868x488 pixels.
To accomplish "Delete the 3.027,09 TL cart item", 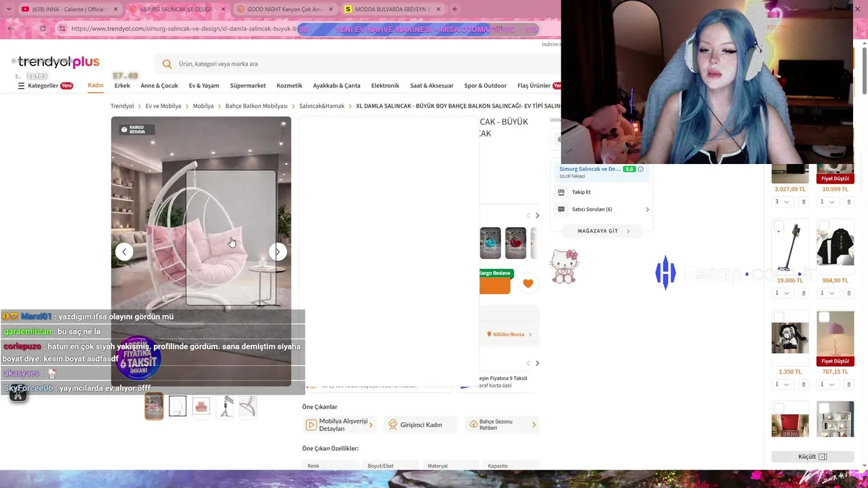I will point(804,202).
